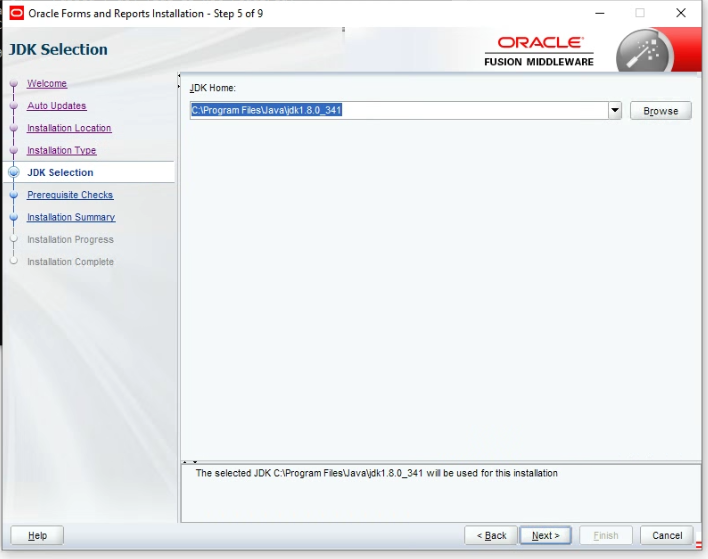Click the JDK Home label
Viewport: 708px width, 559px height.
pyautogui.click(x=213, y=88)
